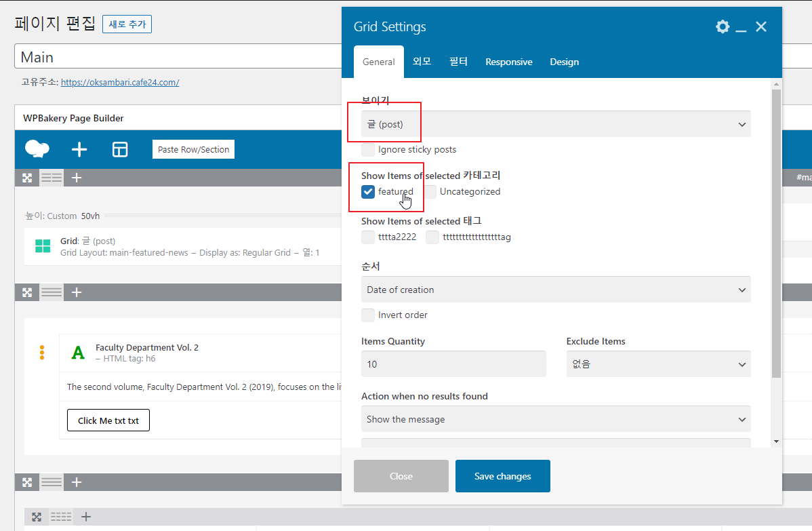
Task: Click the 새로 추가 button
Action: 127,24
